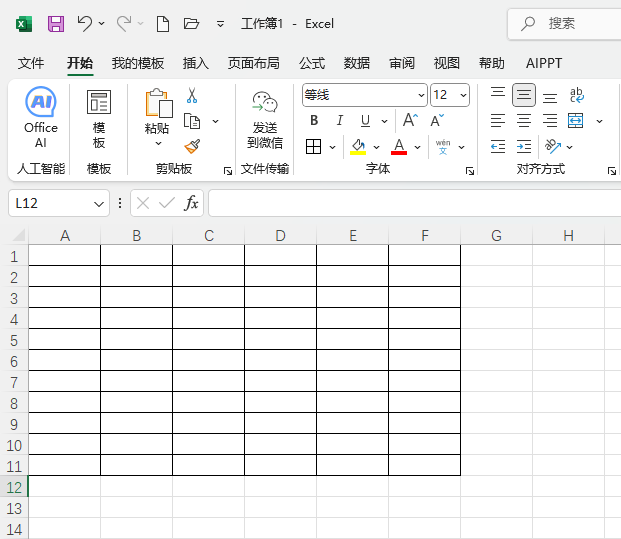Open the 模板 template gallery button
621x539 pixels.
[x=99, y=119]
